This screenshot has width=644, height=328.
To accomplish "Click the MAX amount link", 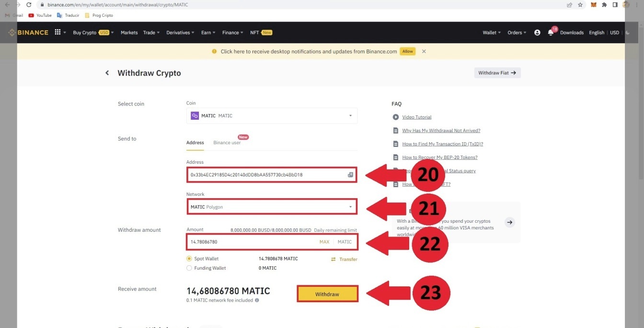I will [x=324, y=242].
